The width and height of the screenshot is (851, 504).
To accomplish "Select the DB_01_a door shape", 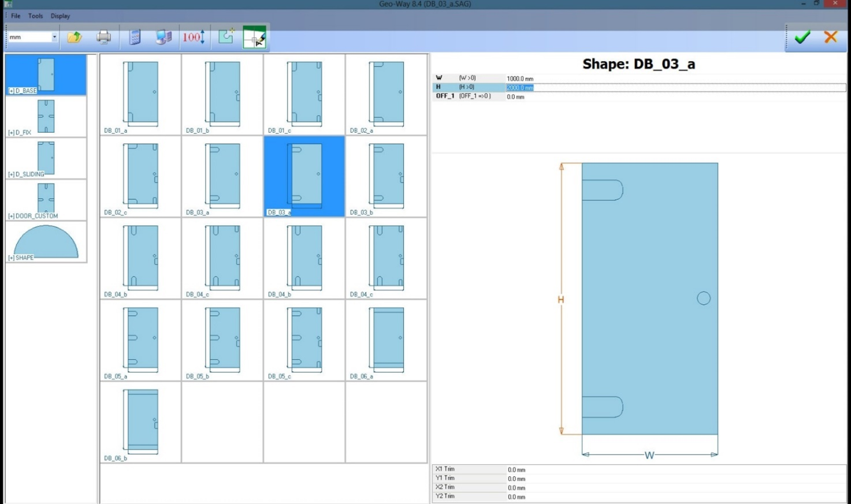I will click(140, 95).
